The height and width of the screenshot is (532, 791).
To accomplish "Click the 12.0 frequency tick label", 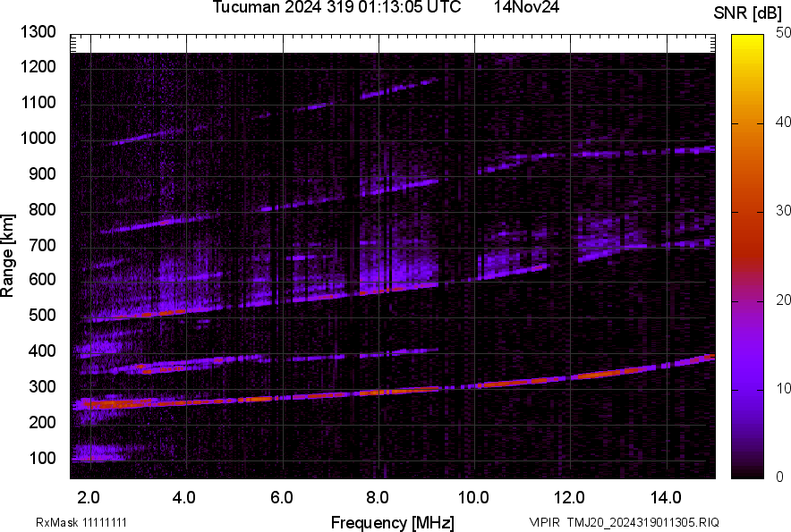I will [x=570, y=498].
